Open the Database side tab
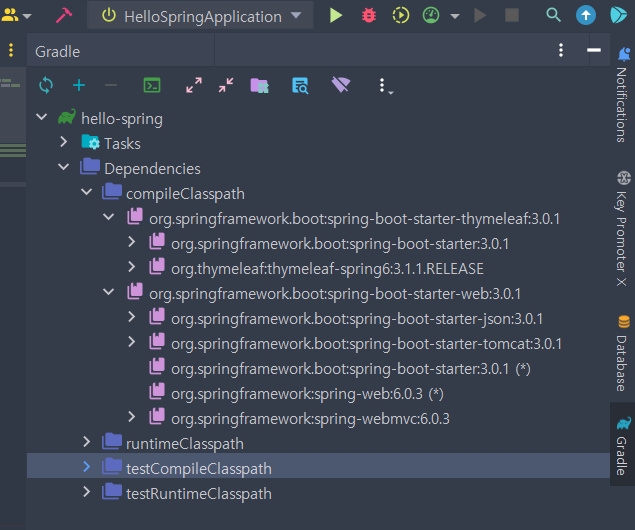635x530 pixels. (622, 353)
